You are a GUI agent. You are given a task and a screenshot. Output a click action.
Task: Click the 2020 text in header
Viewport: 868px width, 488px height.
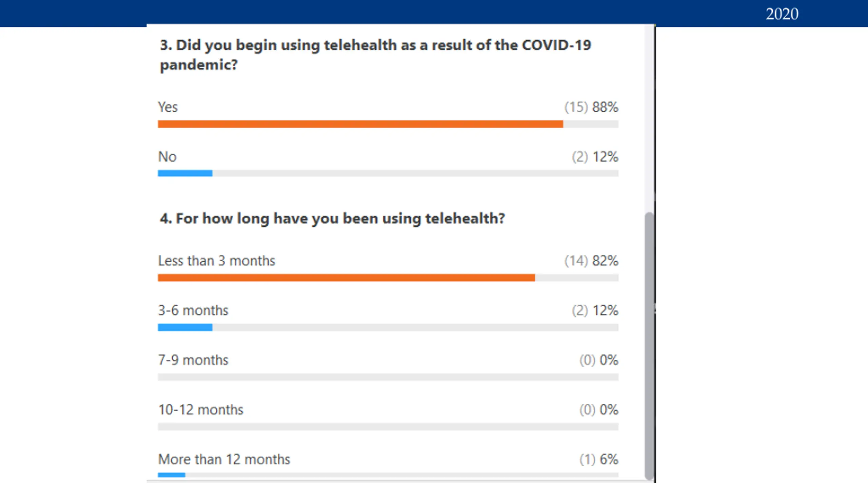(x=782, y=14)
